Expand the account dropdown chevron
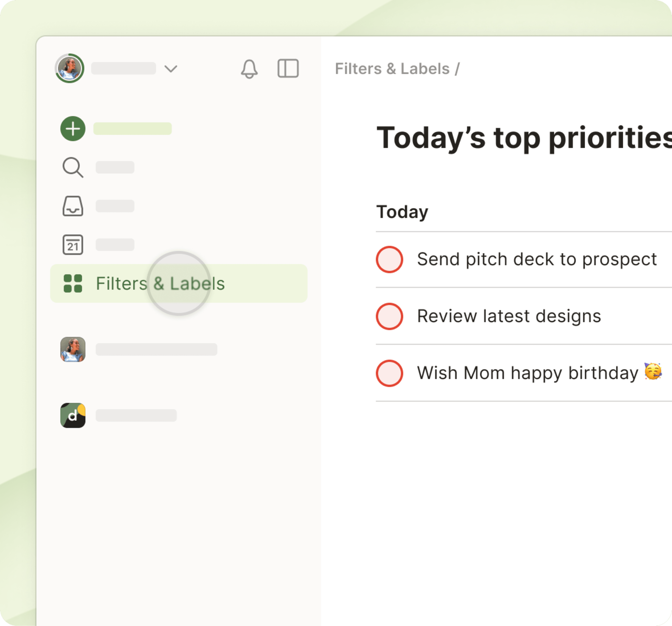672x626 pixels. pos(171,69)
